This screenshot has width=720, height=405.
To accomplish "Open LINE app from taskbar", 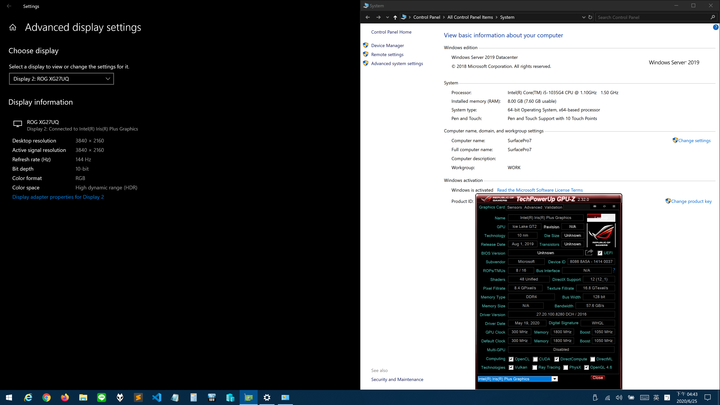I will tap(101, 397).
